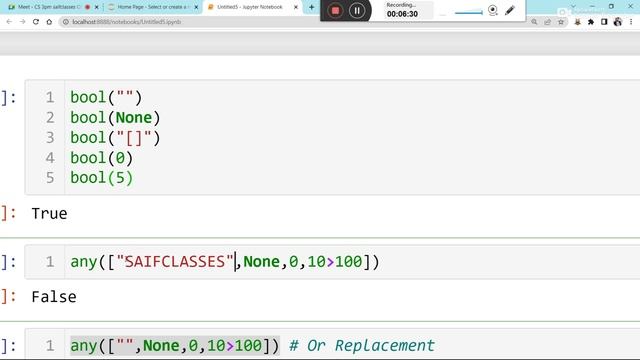Toggle the webcam icon in recorder bar
Screen dimensions: 640x360
pos(493,11)
